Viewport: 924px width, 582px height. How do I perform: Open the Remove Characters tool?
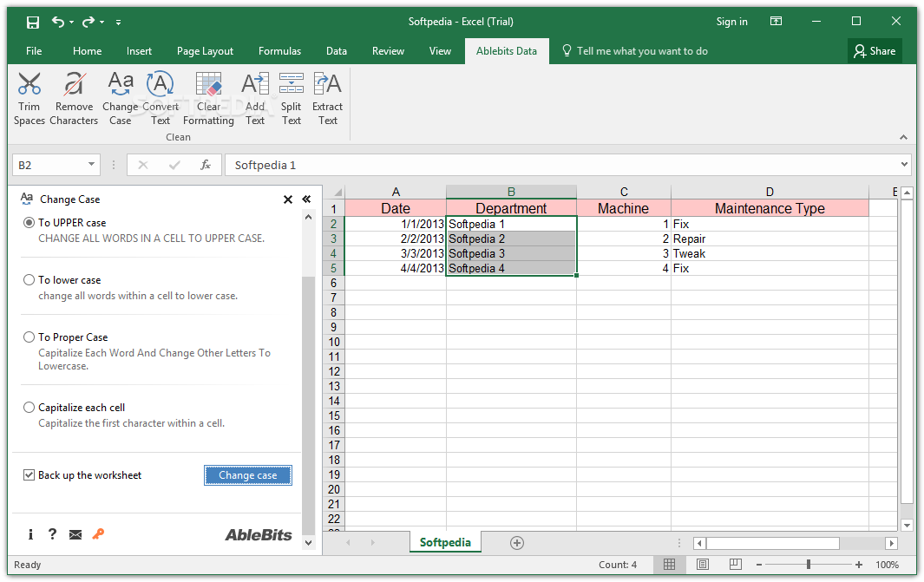click(x=74, y=98)
